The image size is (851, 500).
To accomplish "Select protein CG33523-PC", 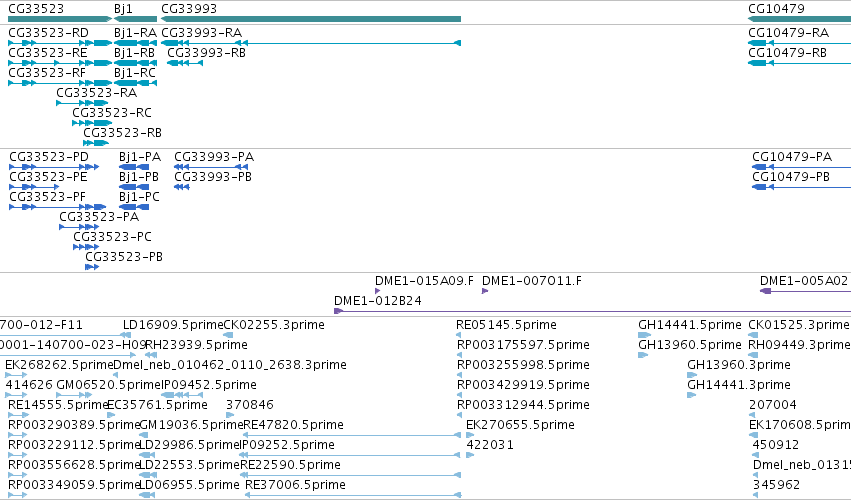I will [86, 247].
